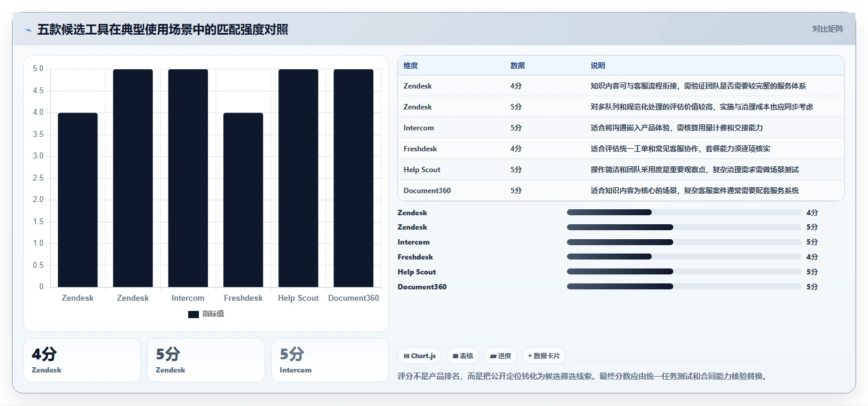Select the Chart.js chip
This screenshot has width=868, height=406.
tap(420, 356)
